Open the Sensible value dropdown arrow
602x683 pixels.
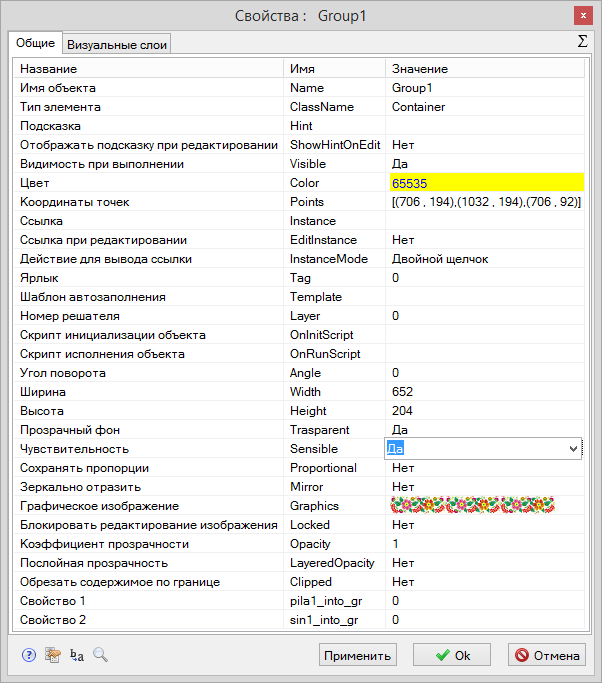(573, 450)
